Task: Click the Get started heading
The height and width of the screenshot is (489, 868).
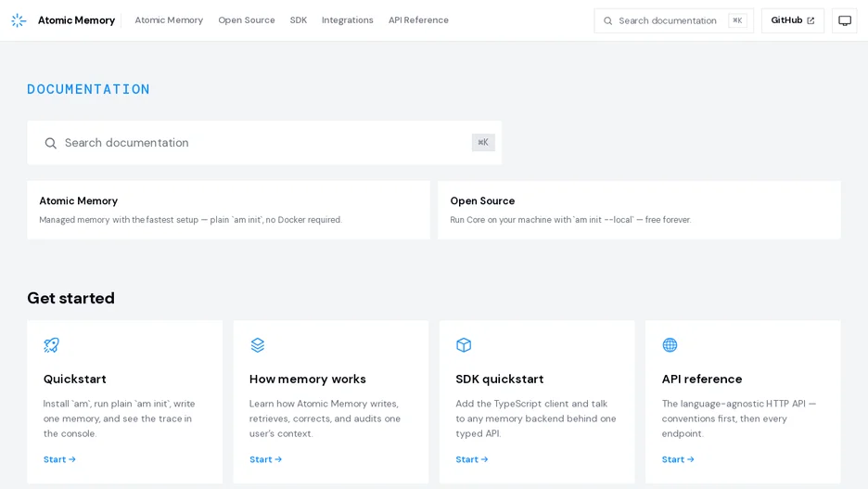Action: [70, 298]
